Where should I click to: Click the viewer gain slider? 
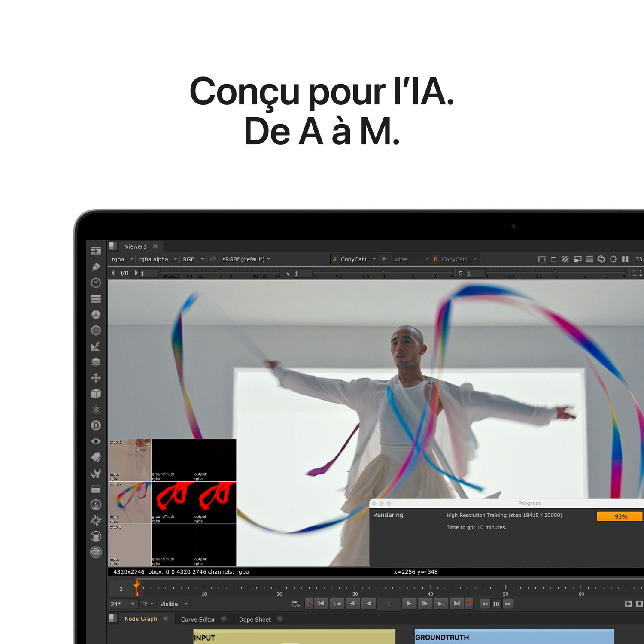pos(219,272)
